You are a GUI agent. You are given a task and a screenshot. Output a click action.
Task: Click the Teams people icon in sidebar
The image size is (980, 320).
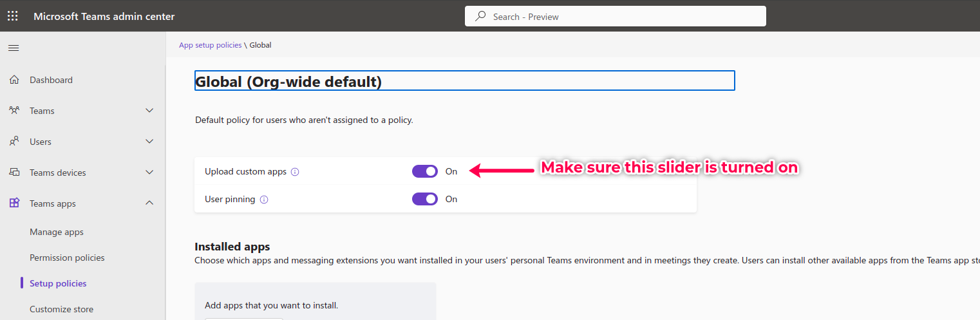point(14,111)
